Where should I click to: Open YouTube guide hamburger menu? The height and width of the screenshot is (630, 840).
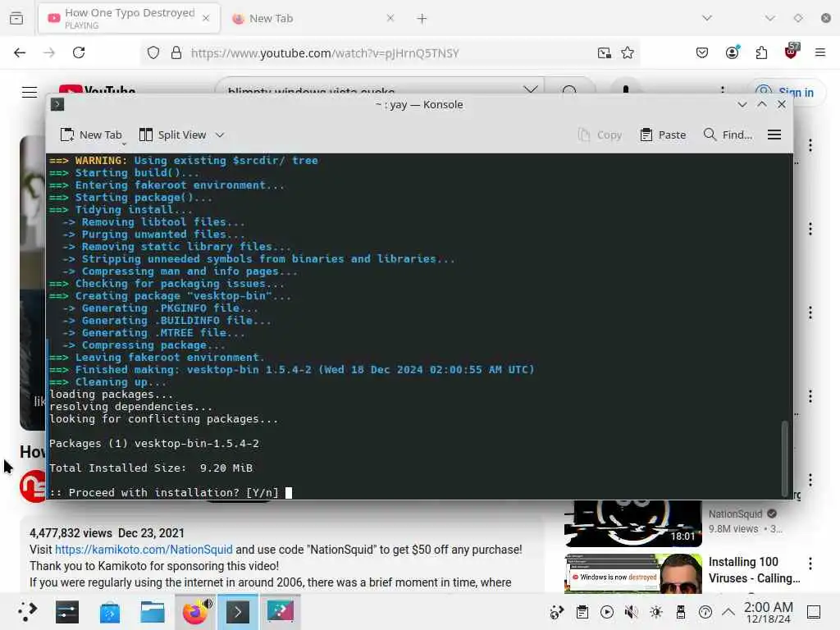click(x=30, y=92)
